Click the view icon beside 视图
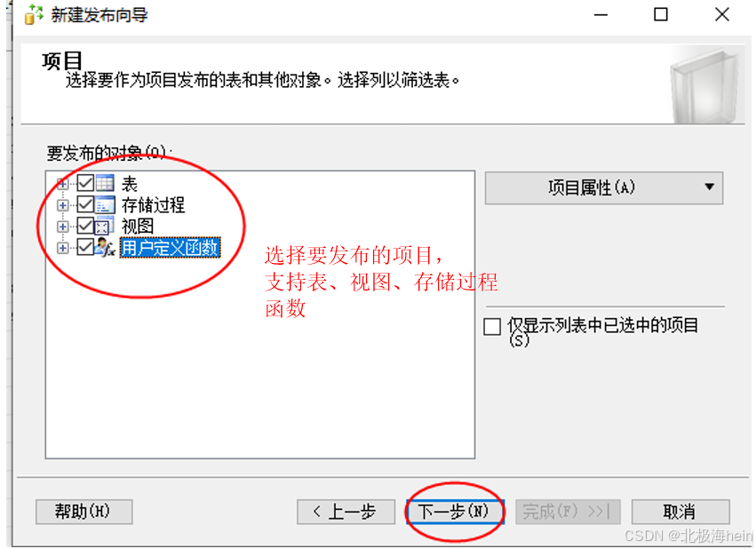This screenshot has width=756, height=549. tap(105, 226)
